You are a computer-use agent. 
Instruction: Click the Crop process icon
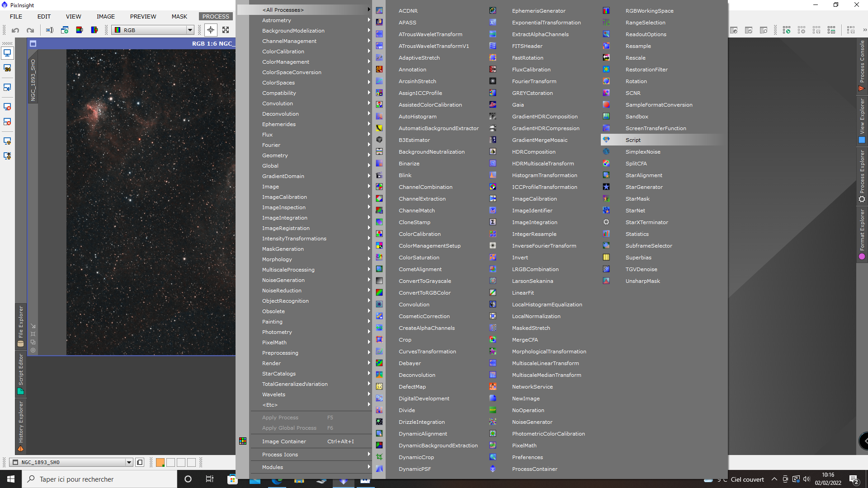pyautogui.click(x=379, y=340)
